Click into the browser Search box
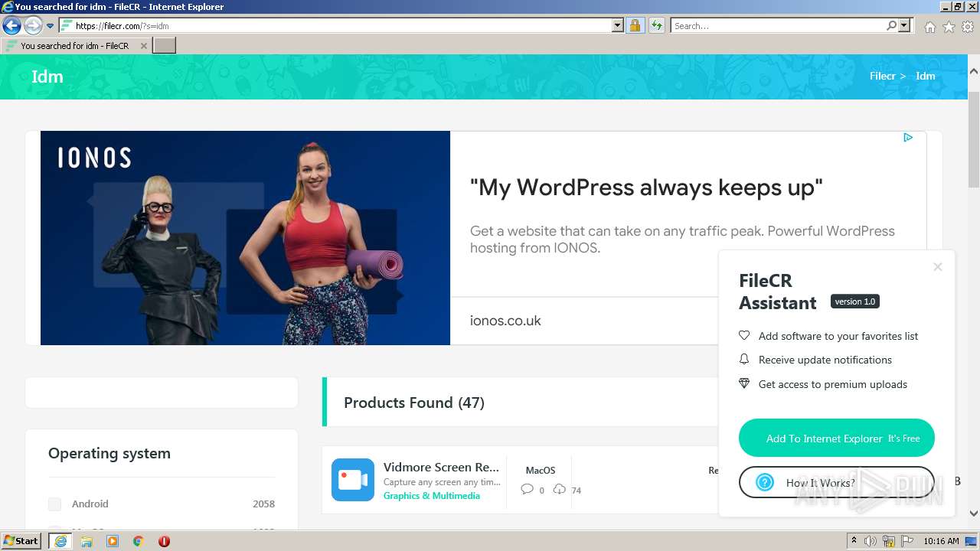This screenshot has height=551, width=980. (778, 26)
